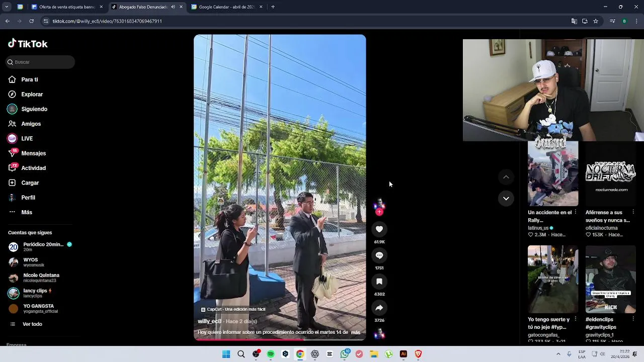Open the Chrome three-dot menu
644x362 pixels.
coord(637,21)
